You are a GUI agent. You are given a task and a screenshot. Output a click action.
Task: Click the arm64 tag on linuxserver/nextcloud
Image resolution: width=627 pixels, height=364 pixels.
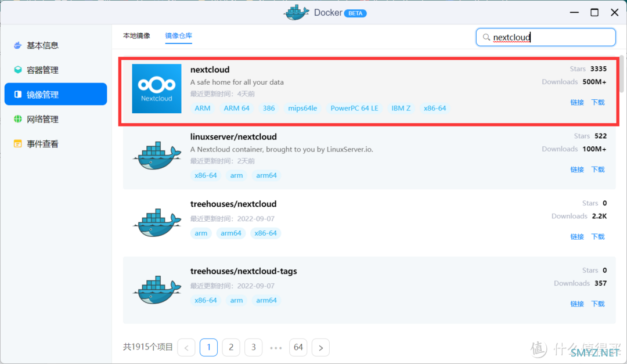pos(266,175)
